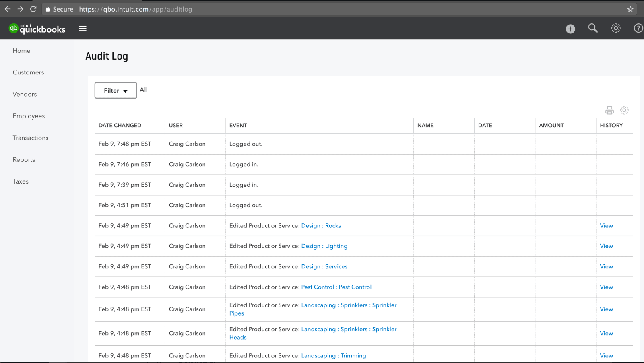Click the Secure padlock indicator
644x363 pixels.
point(59,9)
